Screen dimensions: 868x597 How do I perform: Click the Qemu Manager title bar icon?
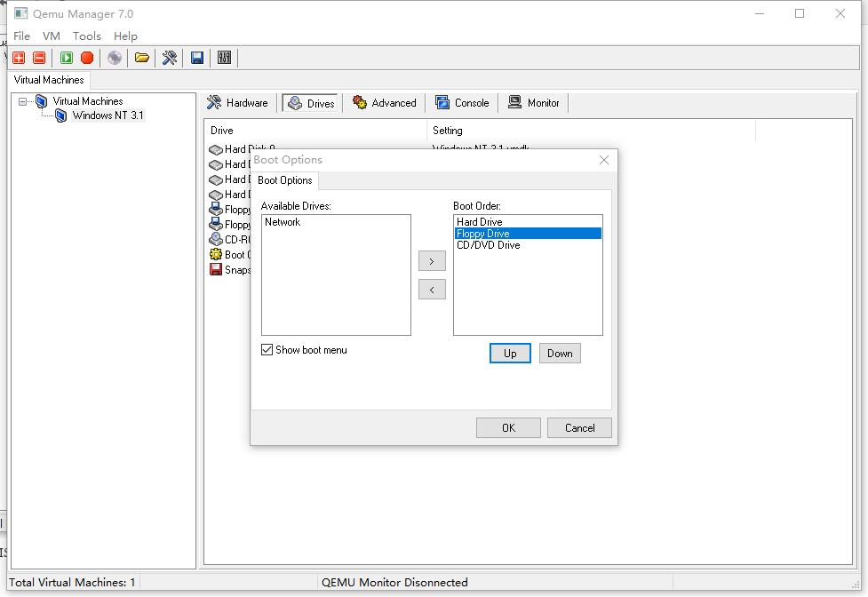point(20,13)
